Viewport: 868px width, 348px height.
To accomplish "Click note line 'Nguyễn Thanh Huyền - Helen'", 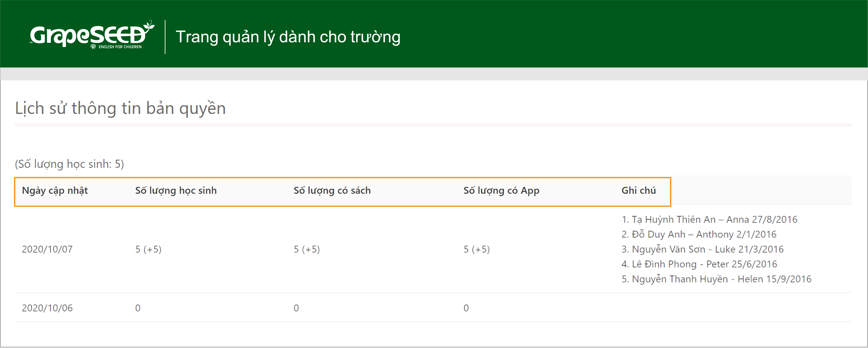I will [716, 279].
